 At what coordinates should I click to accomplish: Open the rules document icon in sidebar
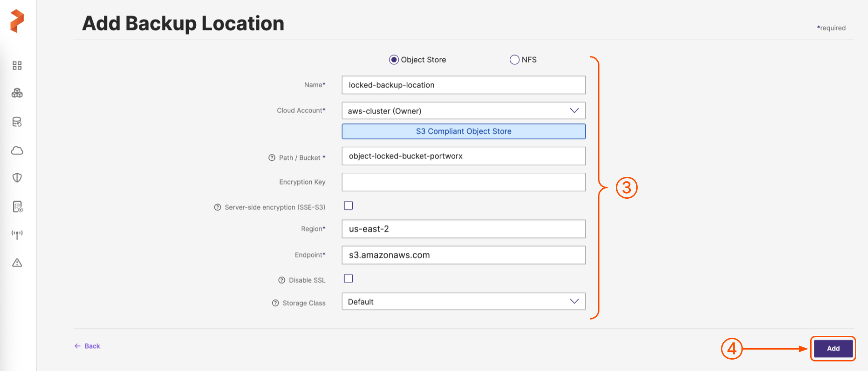17,206
